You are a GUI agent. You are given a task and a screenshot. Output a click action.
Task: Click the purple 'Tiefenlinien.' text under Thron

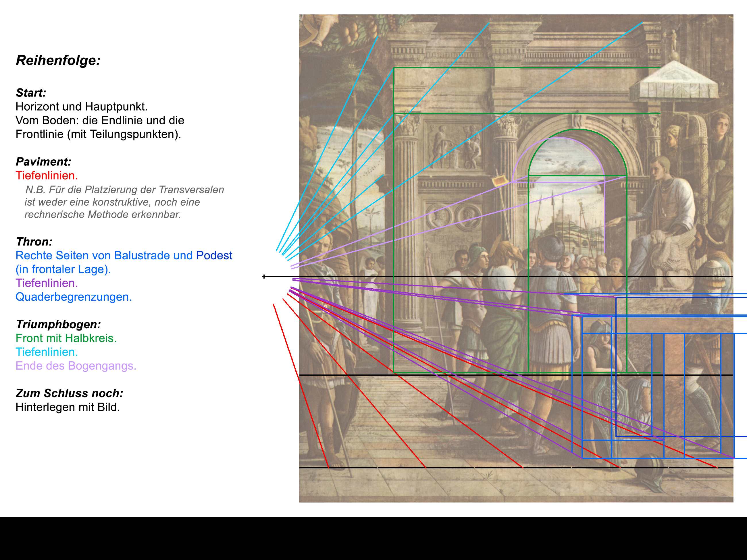(x=47, y=283)
